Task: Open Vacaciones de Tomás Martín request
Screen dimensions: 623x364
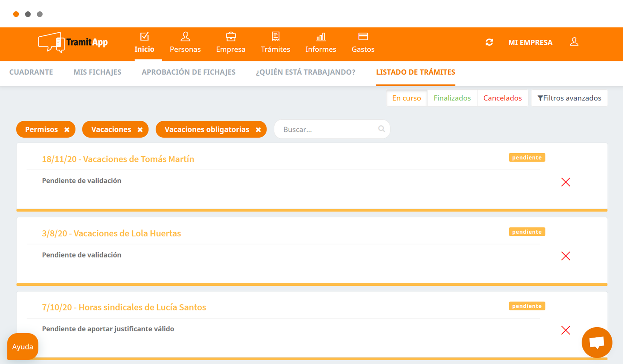Action: [x=118, y=159]
